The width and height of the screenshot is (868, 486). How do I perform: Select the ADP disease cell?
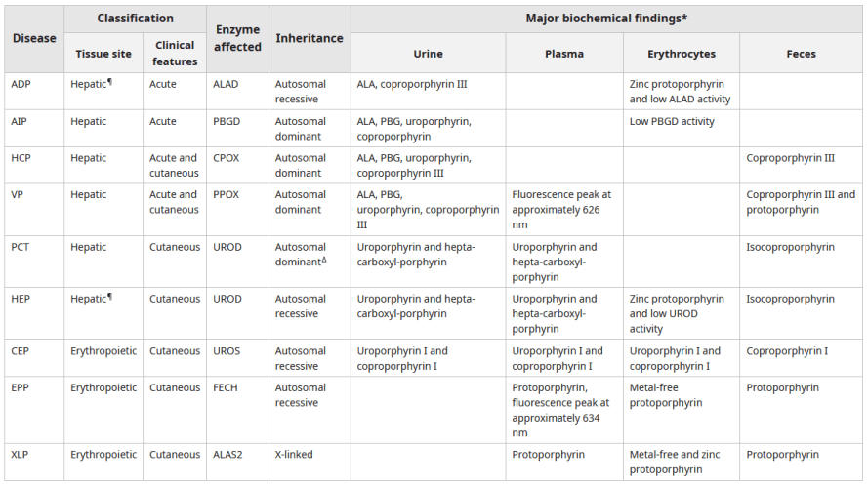pyautogui.click(x=21, y=85)
